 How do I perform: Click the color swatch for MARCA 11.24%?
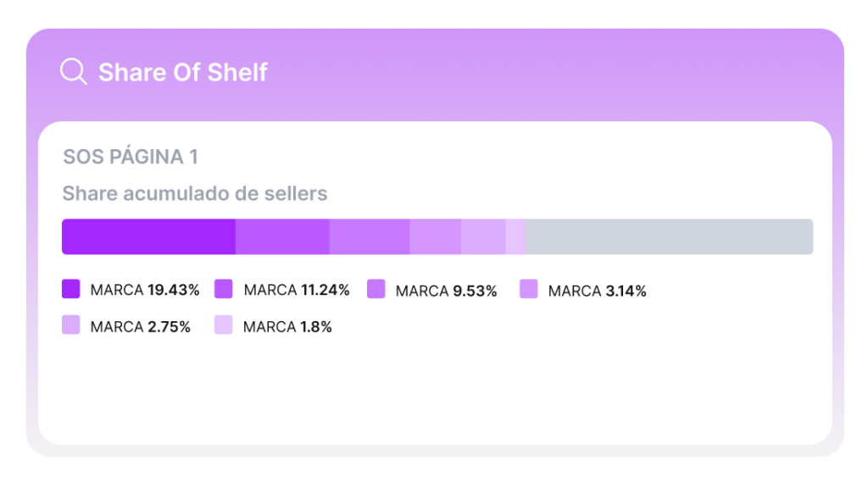pos(224,289)
